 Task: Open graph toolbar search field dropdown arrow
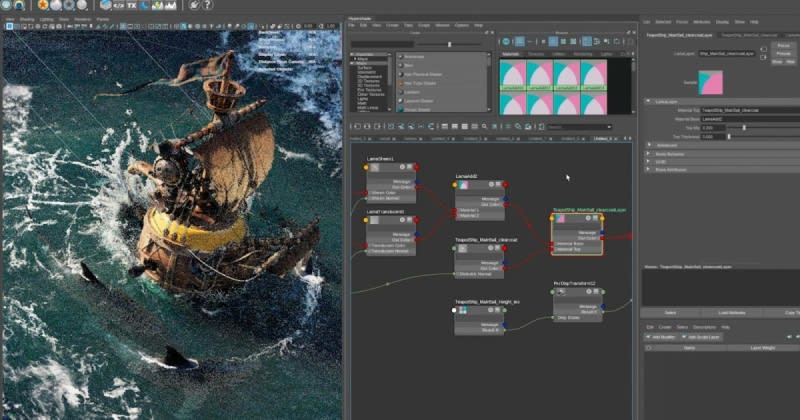click(609, 127)
